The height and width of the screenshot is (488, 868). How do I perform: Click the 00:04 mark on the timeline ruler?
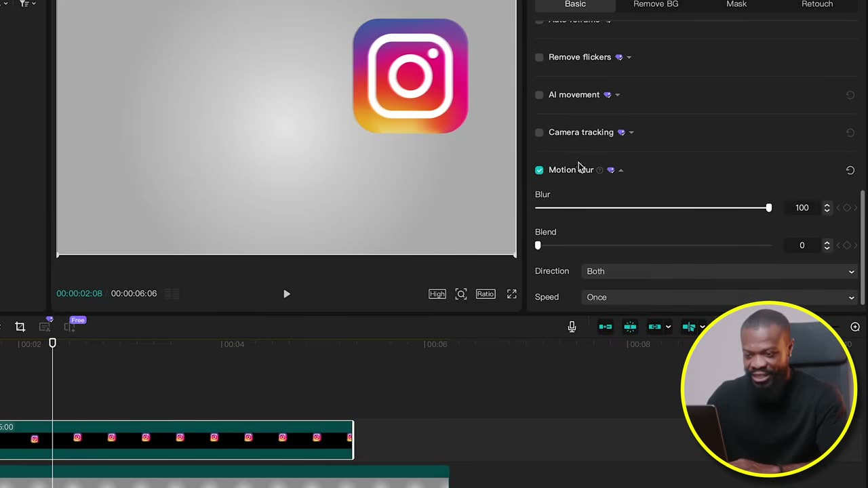point(233,344)
